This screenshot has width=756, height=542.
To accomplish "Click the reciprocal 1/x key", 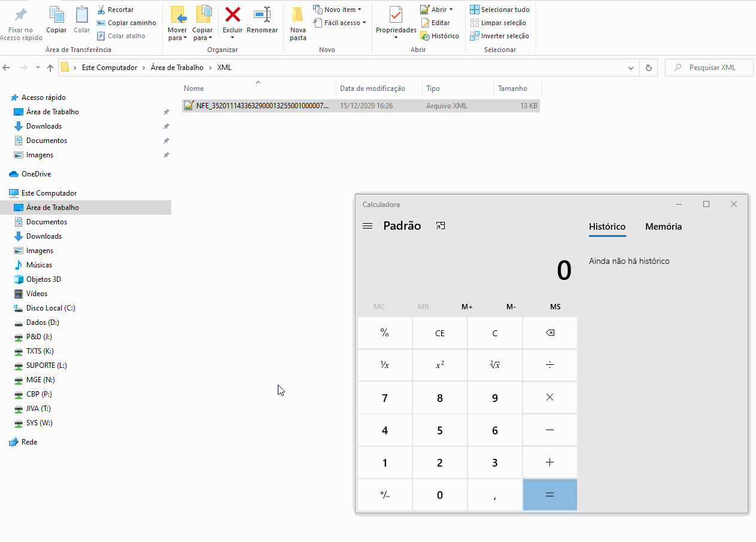I will (x=385, y=366).
